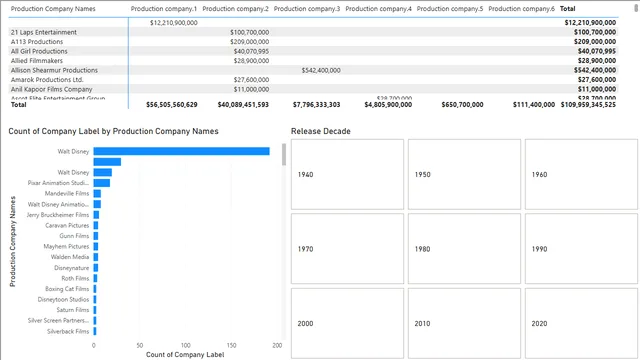Select the Pixar Animation Studios bar
Viewport: 640px width, 360px height.
pos(102,183)
